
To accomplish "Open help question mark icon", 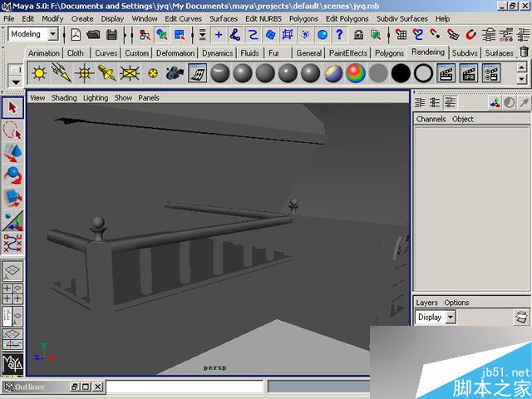I will (x=340, y=35).
